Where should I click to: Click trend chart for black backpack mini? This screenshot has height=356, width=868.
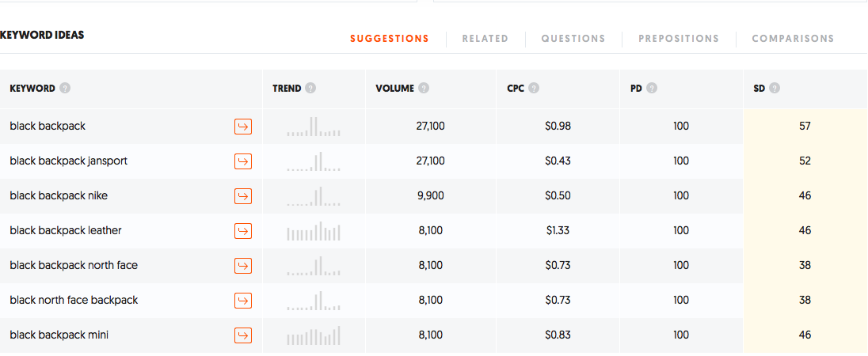click(x=313, y=335)
